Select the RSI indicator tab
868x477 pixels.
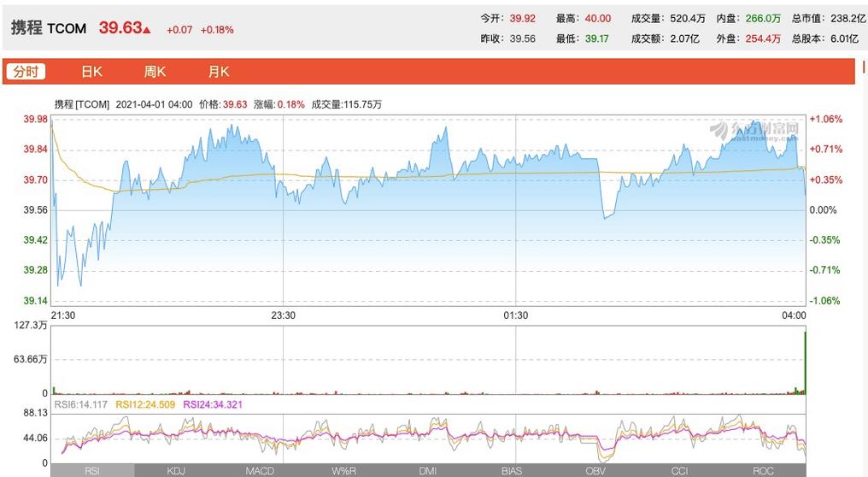pyautogui.click(x=92, y=471)
